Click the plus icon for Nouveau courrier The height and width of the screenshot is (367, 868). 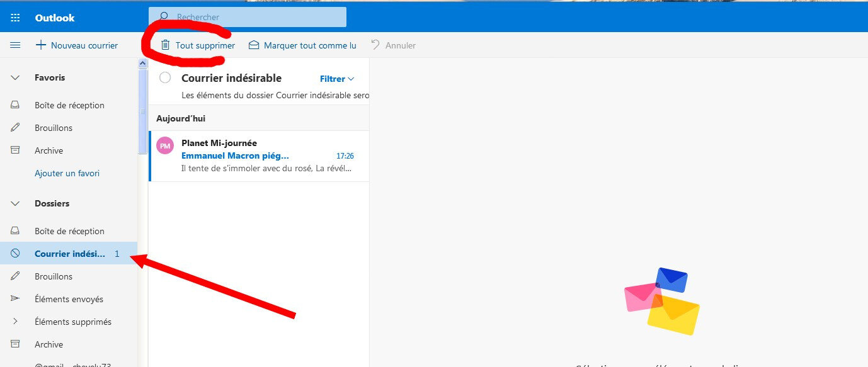(x=40, y=45)
